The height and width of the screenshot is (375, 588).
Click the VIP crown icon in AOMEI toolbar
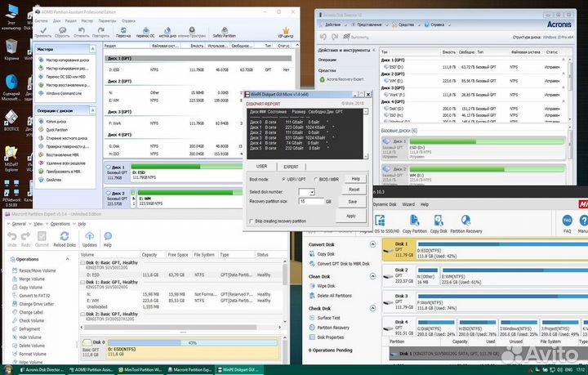click(286, 30)
